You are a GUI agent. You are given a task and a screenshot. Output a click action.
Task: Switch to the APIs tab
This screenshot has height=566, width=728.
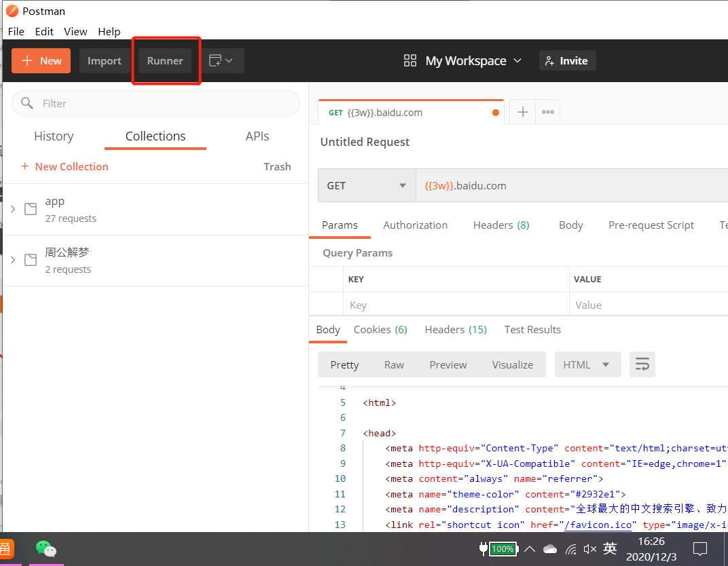[x=257, y=136]
